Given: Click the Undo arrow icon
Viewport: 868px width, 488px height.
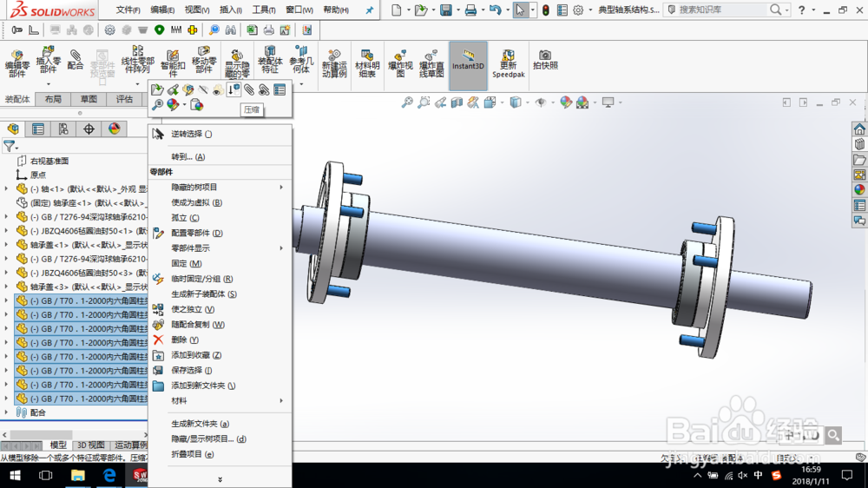Looking at the screenshot, I should click(x=495, y=10).
